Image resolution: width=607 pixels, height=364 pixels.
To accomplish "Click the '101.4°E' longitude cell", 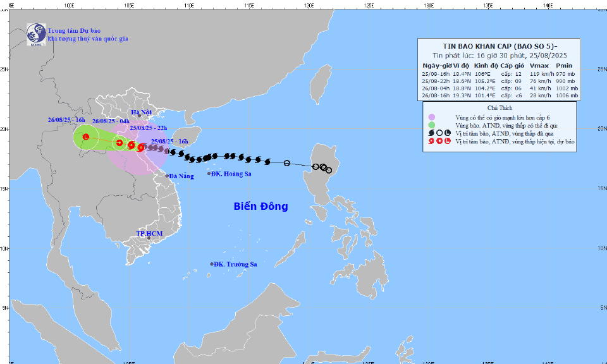I will (485, 95).
